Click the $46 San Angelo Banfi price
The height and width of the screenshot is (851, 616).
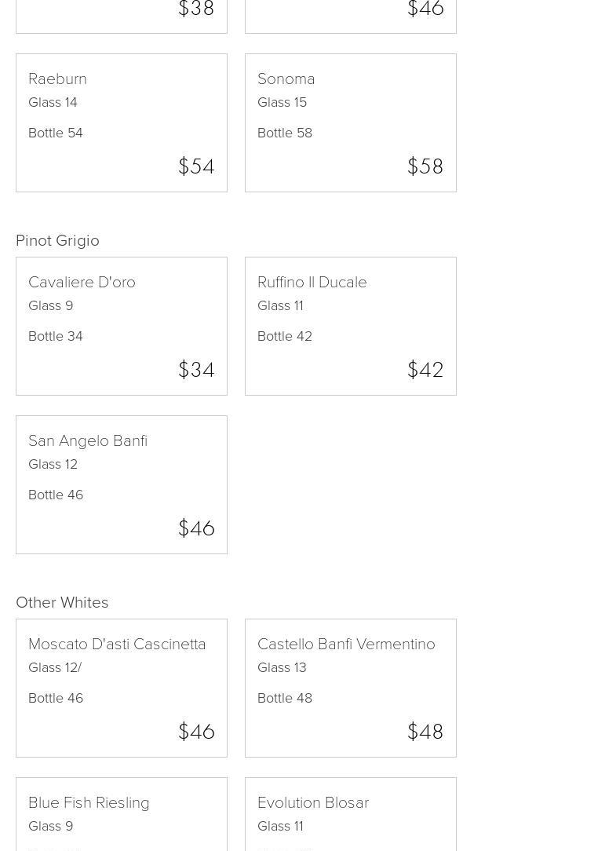coord(196,528)
